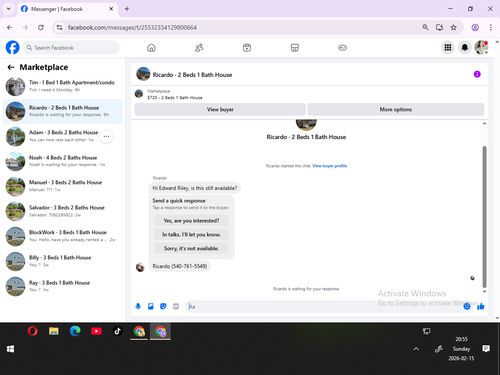Open the Marketplace storefront icon in navigation

295,48
